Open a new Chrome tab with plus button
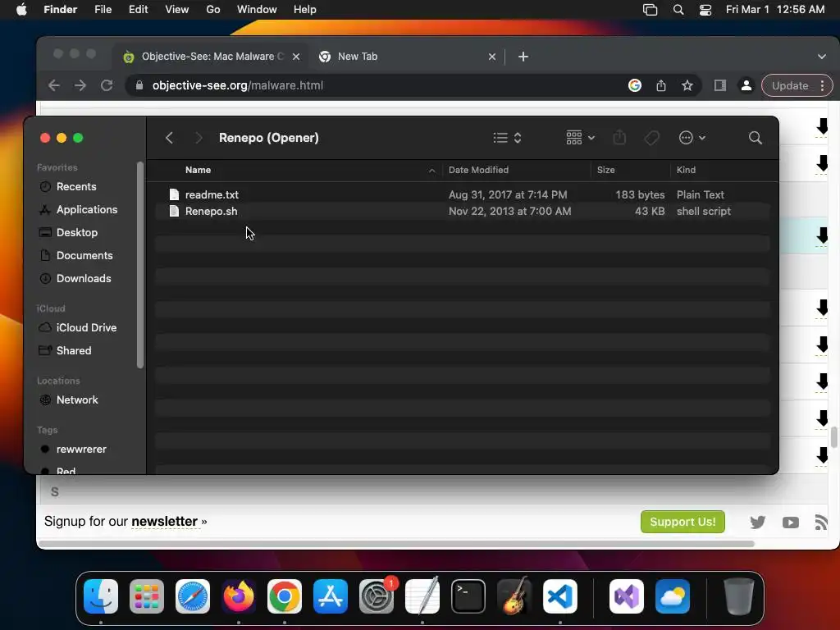 point(523,57)
